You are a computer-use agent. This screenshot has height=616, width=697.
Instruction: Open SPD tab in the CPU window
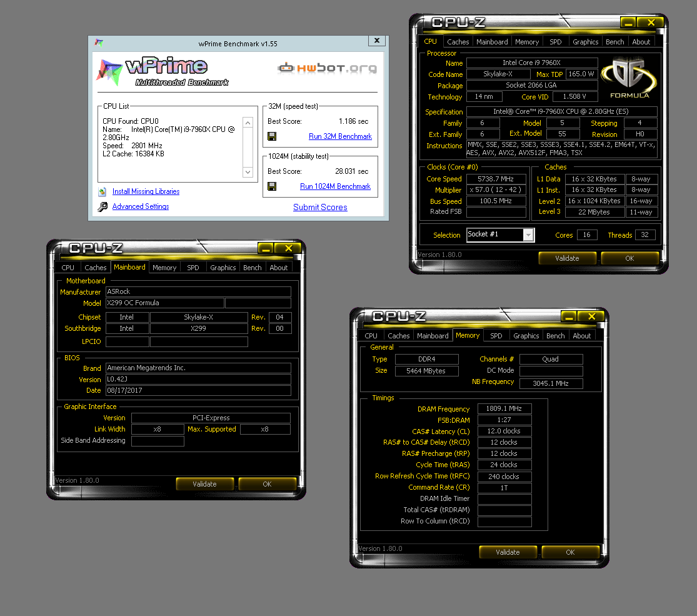[x=555, y=42]
